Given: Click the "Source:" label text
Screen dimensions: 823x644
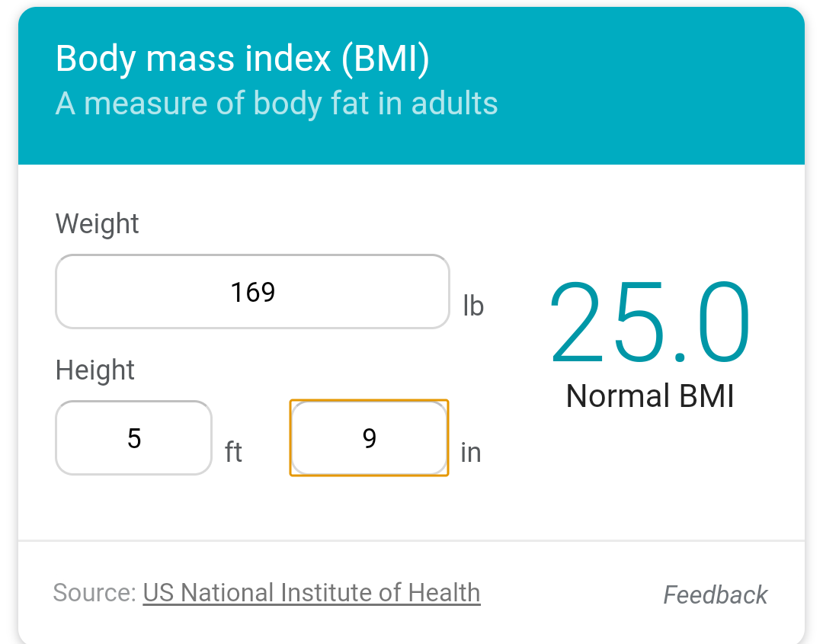Looking at the screenshot, I should click(x=94, y=593).
